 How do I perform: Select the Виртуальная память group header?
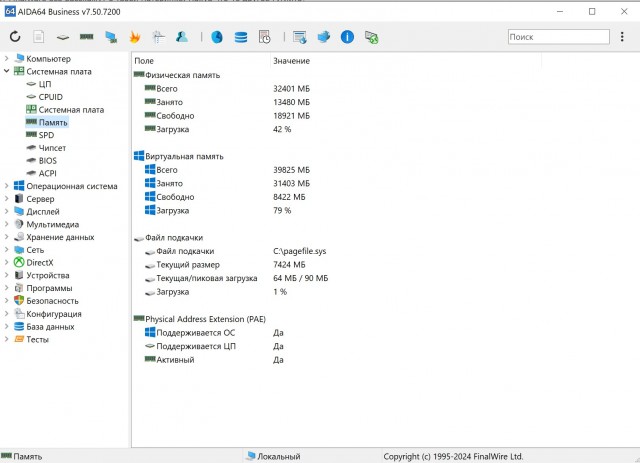pyautogui.click(x=184, y=156)
